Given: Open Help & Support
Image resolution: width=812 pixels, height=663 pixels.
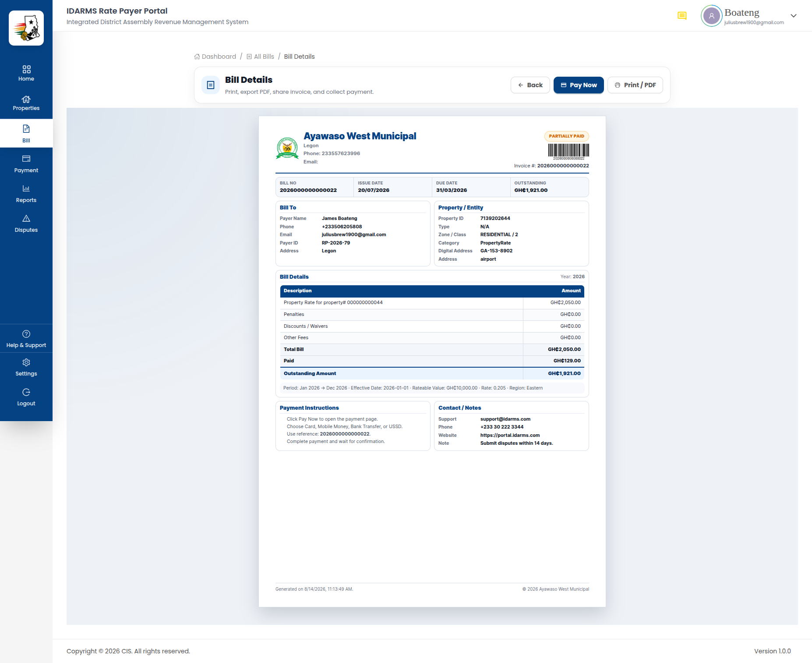Looking at the screenshot, I should click(x=26, y=339).
